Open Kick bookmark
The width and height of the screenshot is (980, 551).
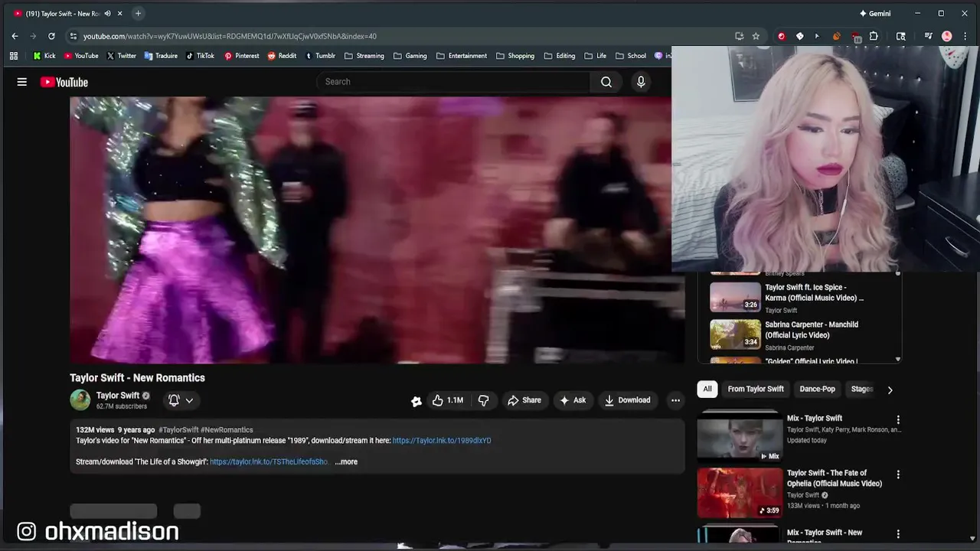pos(44,56)
